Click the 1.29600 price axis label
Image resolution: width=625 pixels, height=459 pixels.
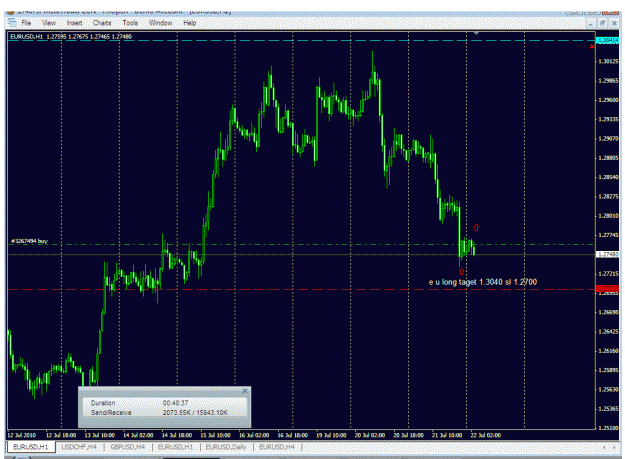pyautogui.click(x=608, y=100)
